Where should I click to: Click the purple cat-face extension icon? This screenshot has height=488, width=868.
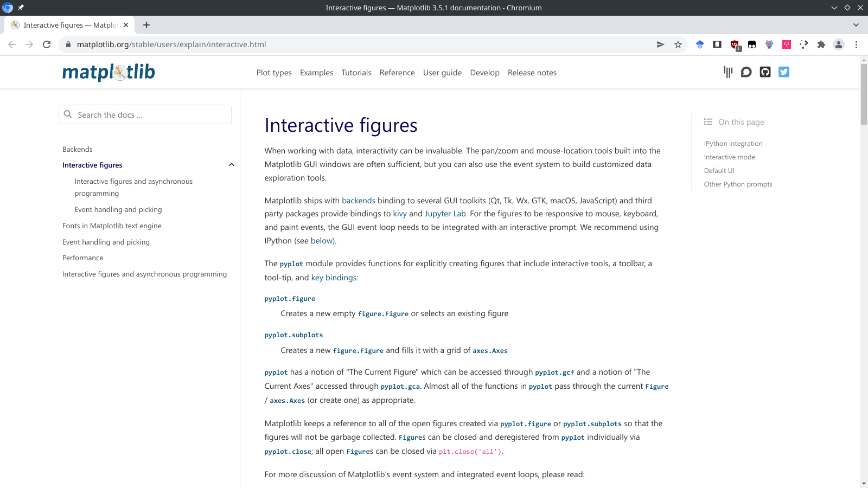pyautogui.click(x=769, y=44)
